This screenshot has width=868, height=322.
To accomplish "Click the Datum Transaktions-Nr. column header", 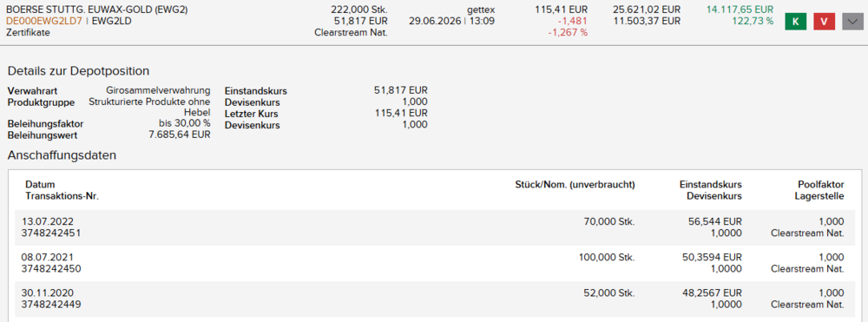I will pyautogui.click(x=62, y=190).
